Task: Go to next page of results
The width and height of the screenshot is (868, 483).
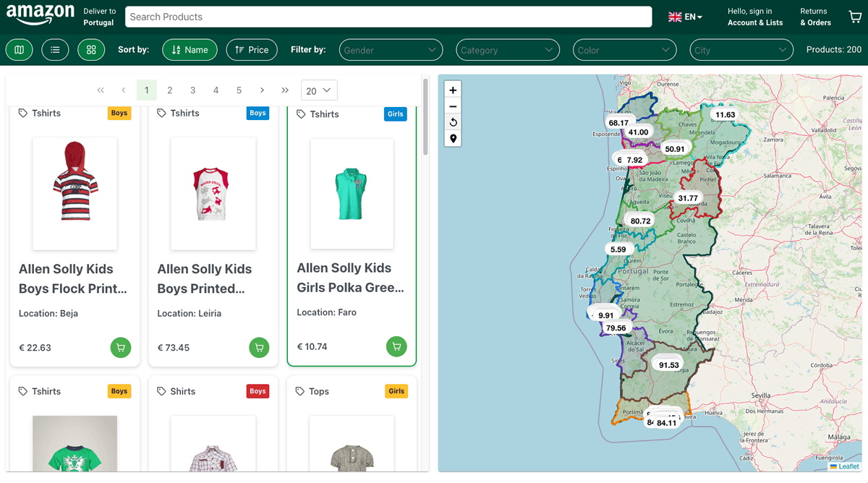Action: pos(262,90)
